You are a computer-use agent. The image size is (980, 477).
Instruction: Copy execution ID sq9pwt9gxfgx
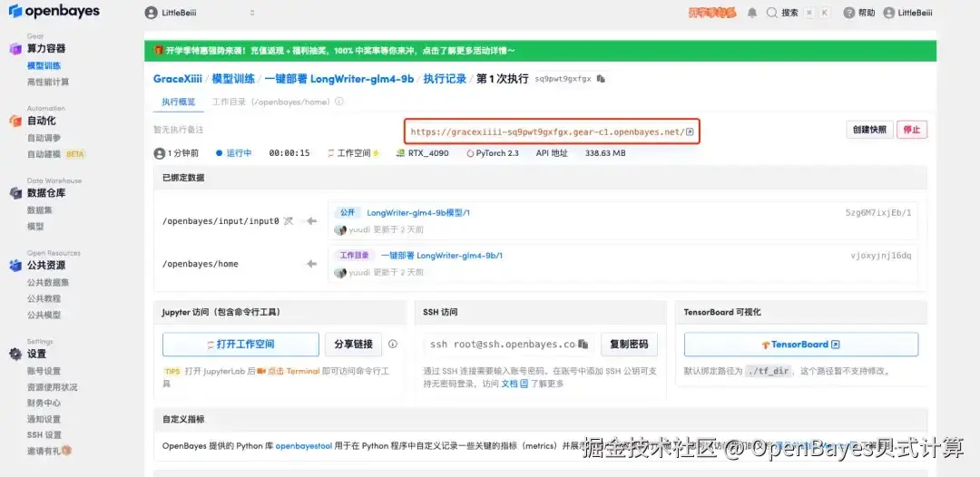pyautogui.click(x=601, y=79)
